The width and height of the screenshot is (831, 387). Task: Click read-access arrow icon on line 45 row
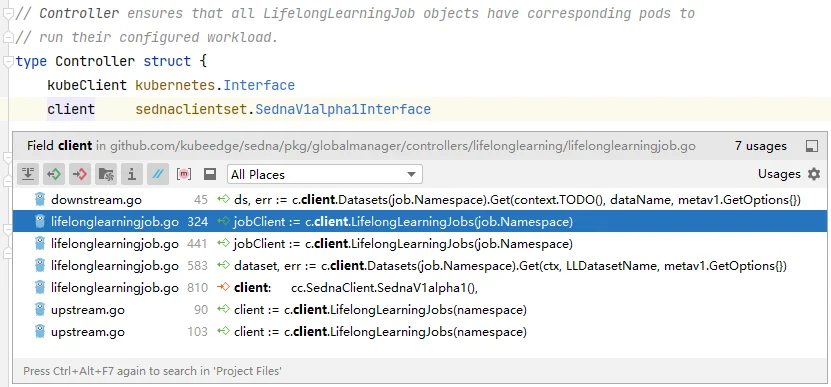[x=224, y=200]
